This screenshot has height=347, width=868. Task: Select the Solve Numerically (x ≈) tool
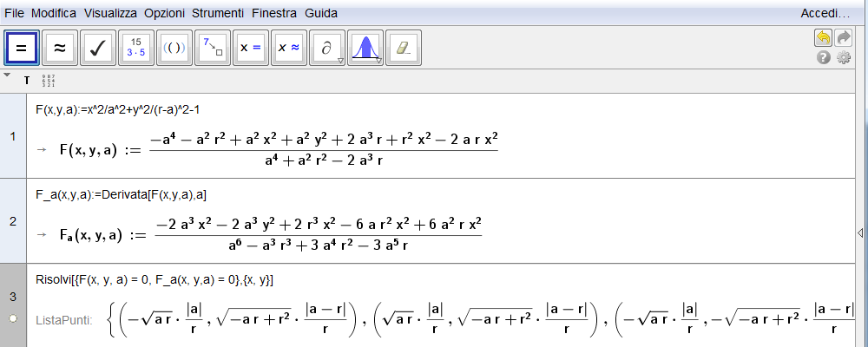point(288,48)
